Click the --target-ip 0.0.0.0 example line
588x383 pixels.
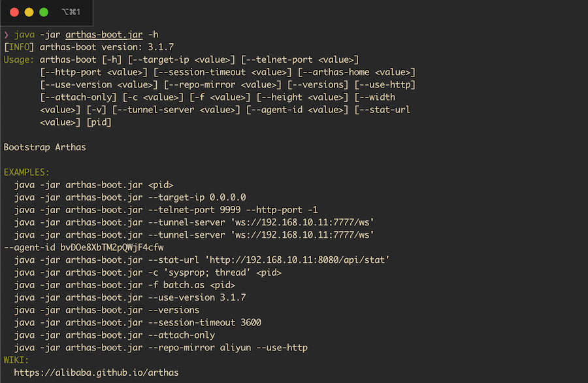click(130, 197)
